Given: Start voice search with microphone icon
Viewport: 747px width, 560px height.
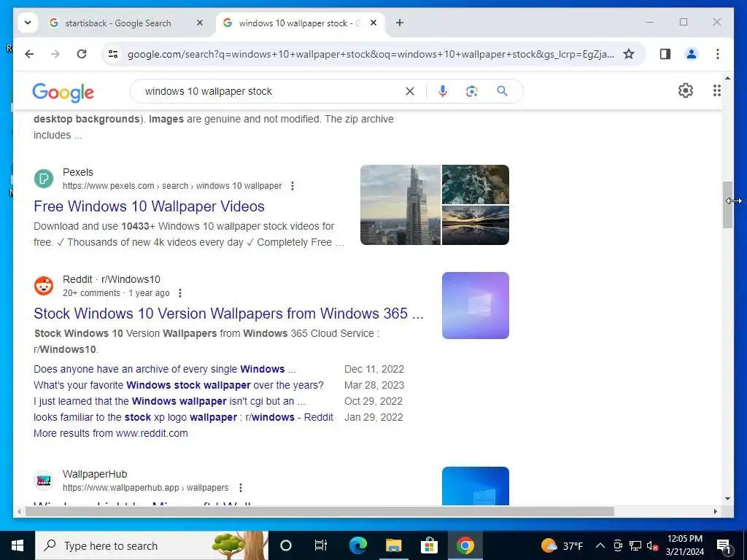Looking at the screenshot, I should (x=443, y=91).
